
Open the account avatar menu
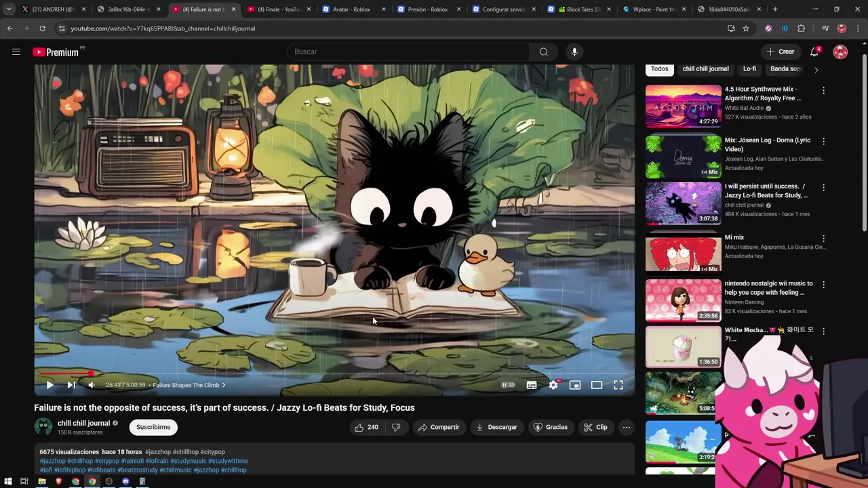(x=840, y=52)
